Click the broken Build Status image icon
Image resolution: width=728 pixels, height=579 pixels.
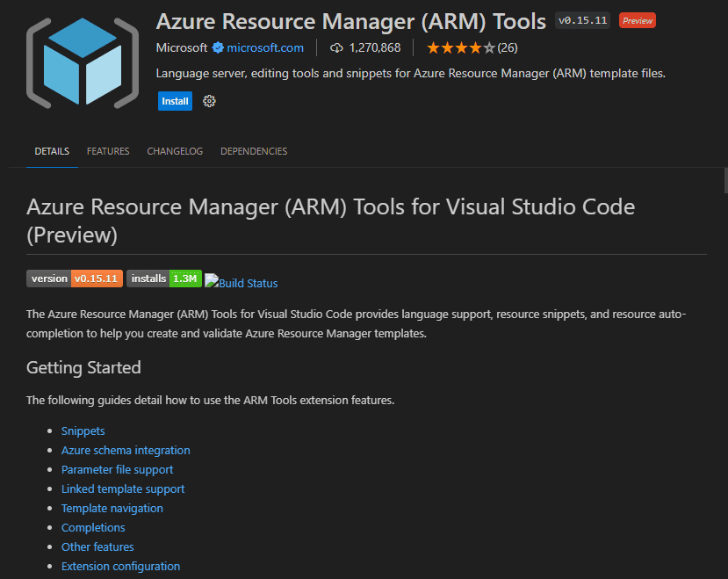pos(212,280)
